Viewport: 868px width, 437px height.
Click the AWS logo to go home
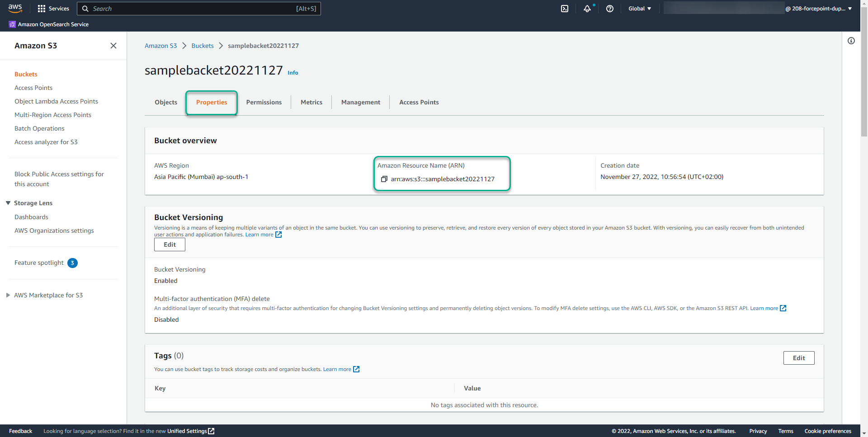[x=15, y=8]
